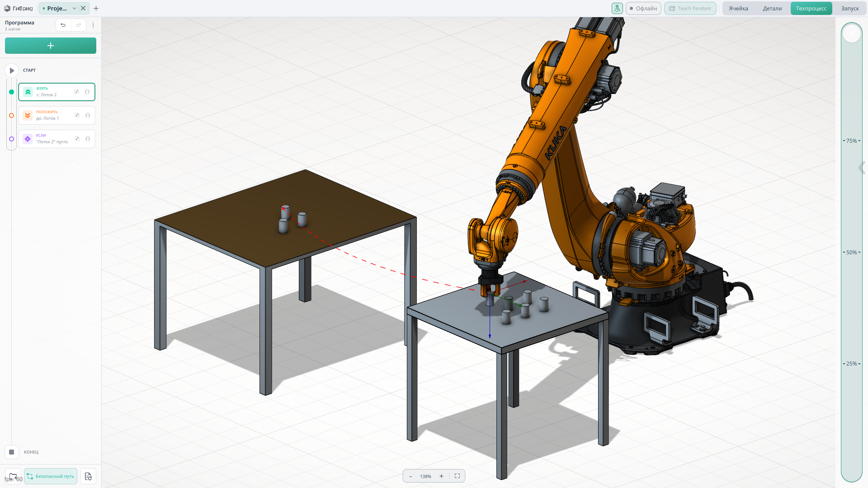868x488 pixels.
Task: Click the ПОЛОЖИТЬ put-down arrows icon
Action: click(28, 115)
